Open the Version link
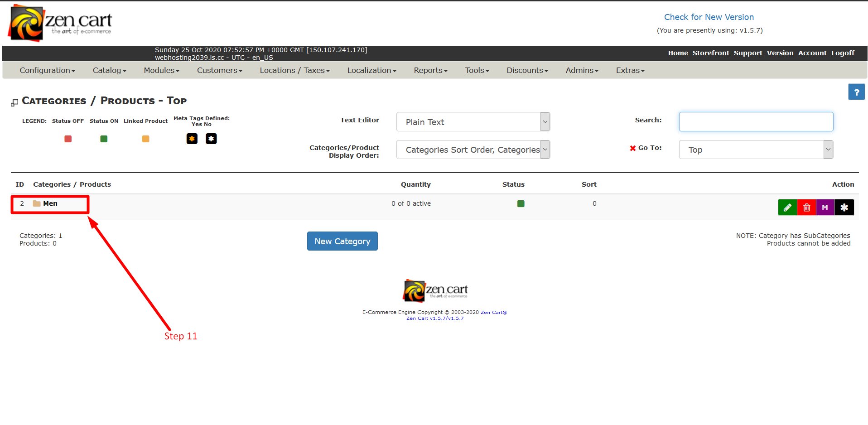 pos(780,53)
